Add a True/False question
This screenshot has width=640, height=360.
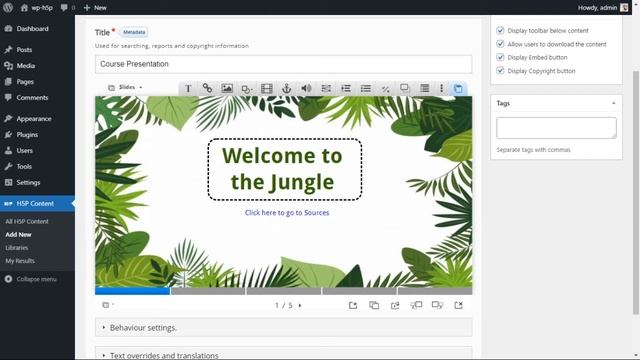click(385, 89)
